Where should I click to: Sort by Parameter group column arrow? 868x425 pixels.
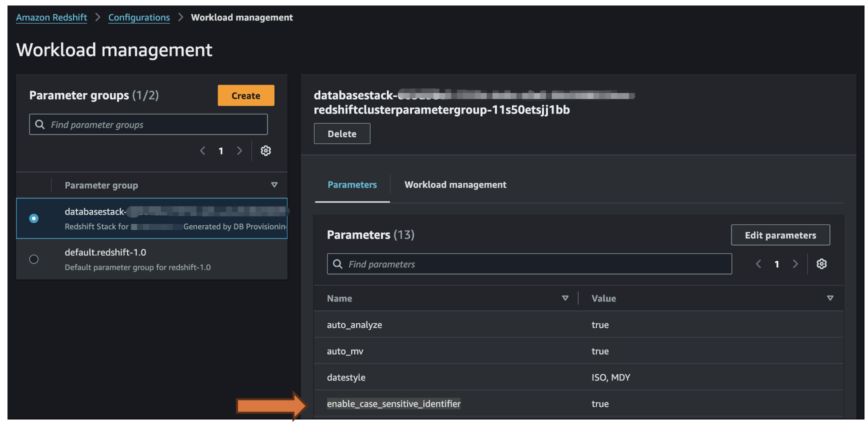(274, 185)
